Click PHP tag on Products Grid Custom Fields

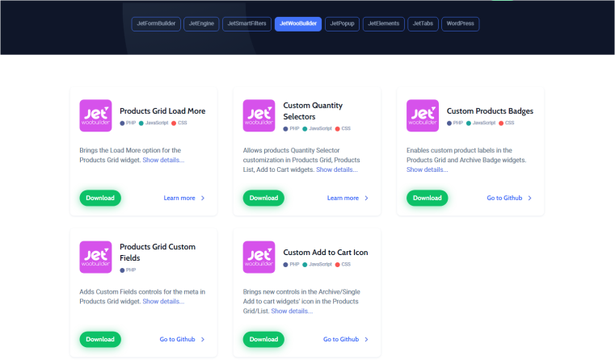pyautogui.click(x=128, y=270)
